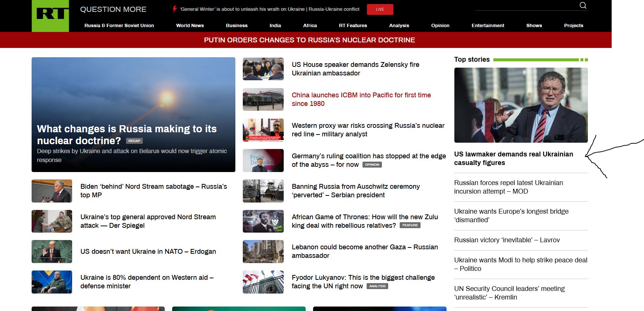Click the RT logo
Screen dimensions: 644x311
(50, 16)
